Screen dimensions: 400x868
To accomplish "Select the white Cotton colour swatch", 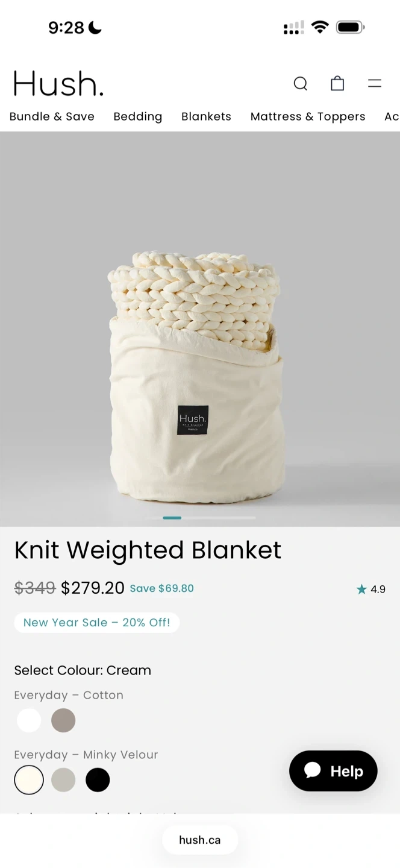I will [x=29, y=720].
